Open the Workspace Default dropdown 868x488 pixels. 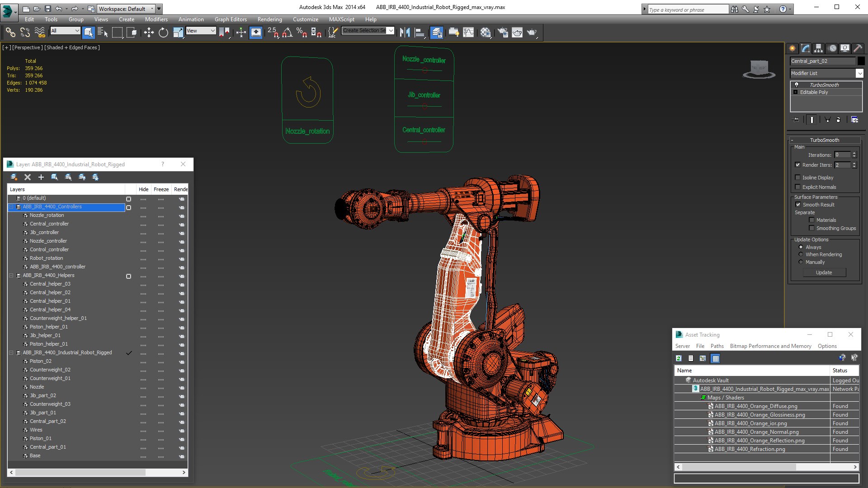click(x=126, y=9)
